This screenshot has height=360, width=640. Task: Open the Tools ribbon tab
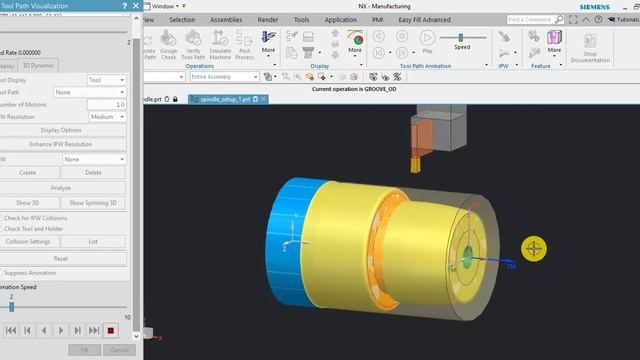301,20
